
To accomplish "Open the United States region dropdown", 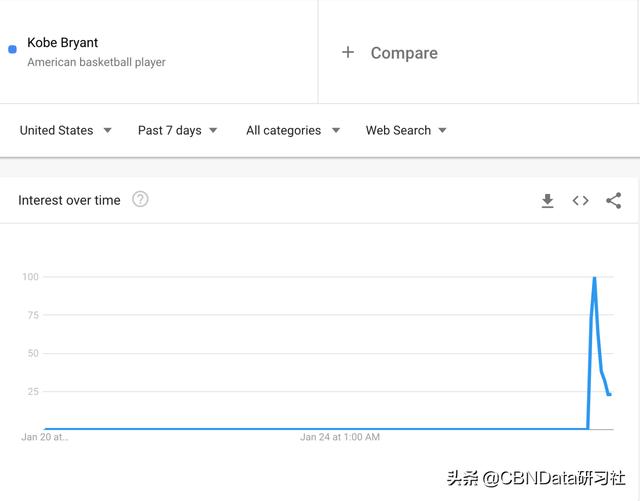I will tap(65, 130).
